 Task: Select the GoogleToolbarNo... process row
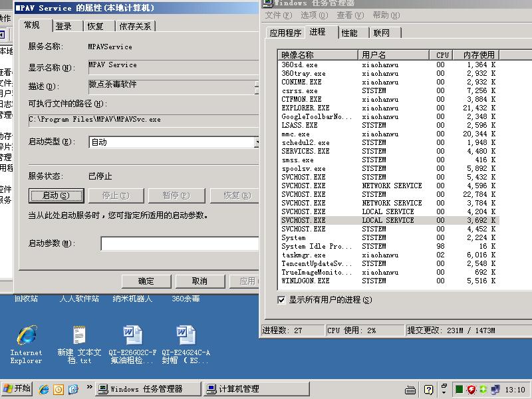(x=389, y=117)
